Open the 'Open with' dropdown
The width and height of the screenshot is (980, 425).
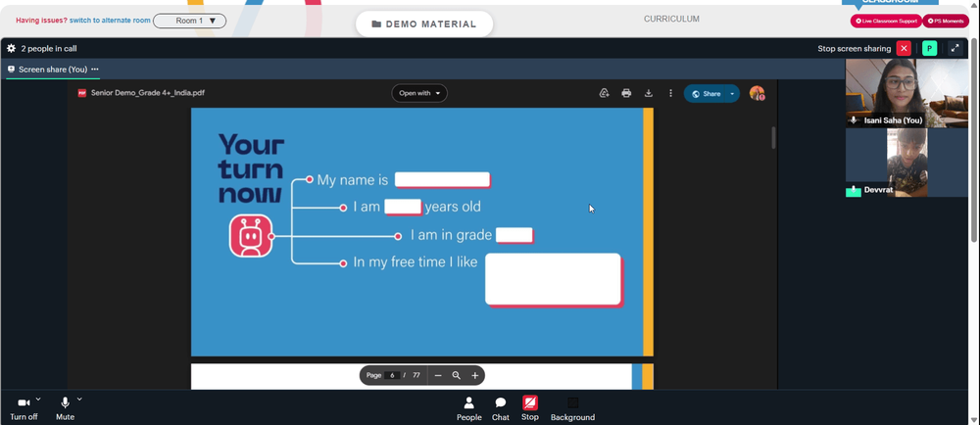419,93
